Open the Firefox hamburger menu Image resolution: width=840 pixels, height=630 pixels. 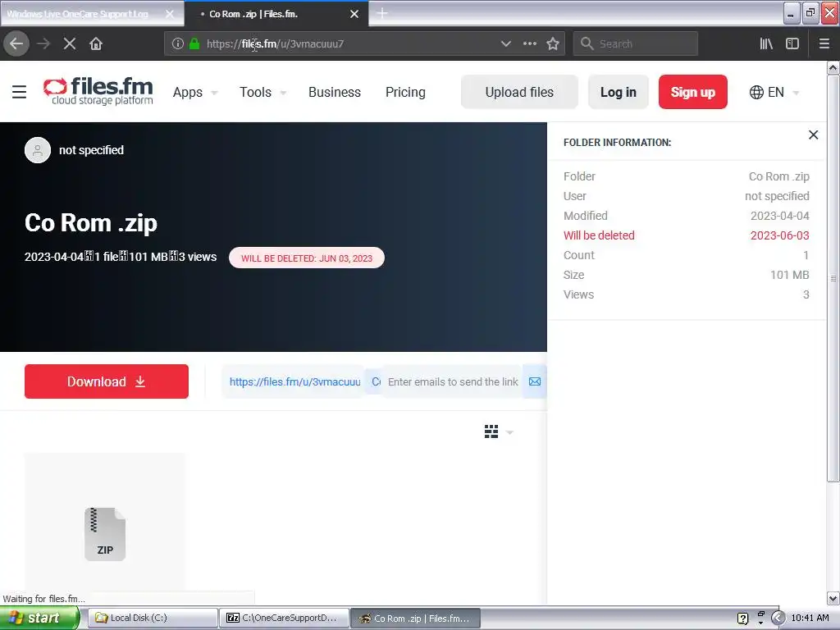(x=824, y=43)
